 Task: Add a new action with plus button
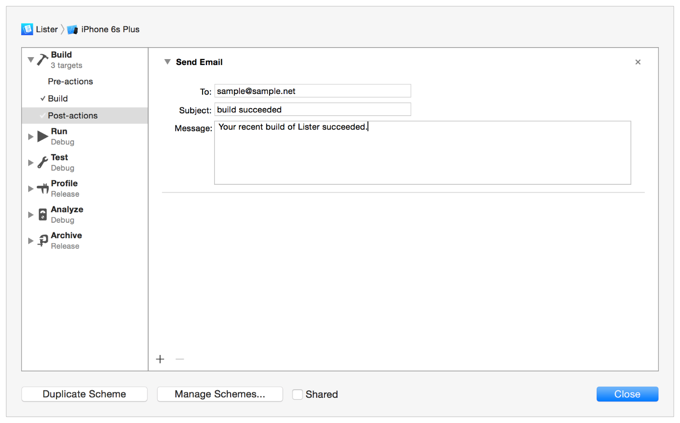[160, 359]
